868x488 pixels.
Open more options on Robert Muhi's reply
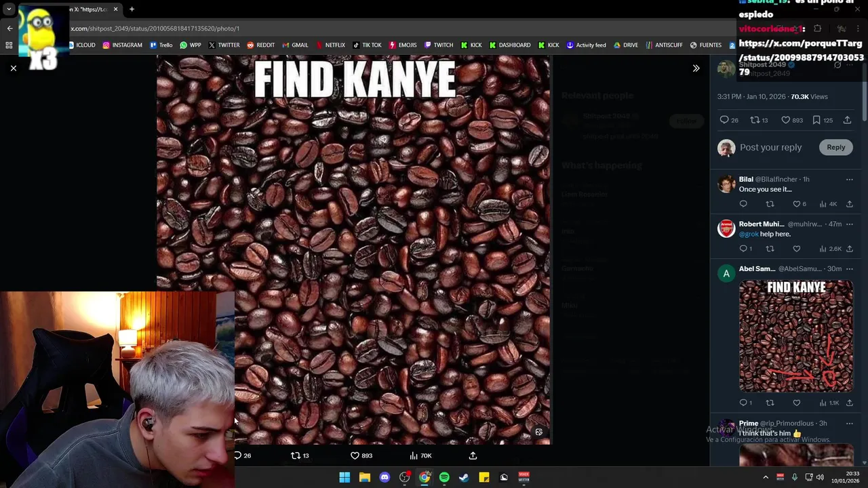tap(849, 224)
